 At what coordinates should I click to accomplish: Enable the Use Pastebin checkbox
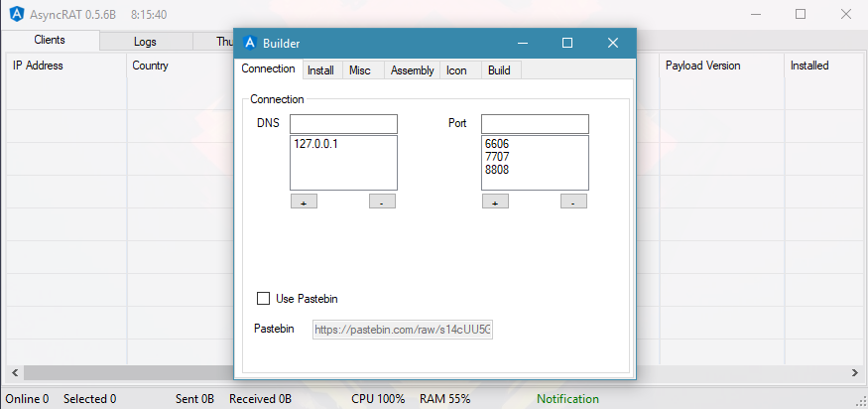[264, 299]
